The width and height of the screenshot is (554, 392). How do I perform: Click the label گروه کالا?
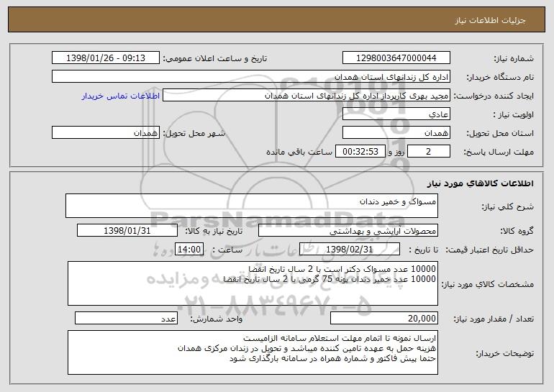pos(517,232)
